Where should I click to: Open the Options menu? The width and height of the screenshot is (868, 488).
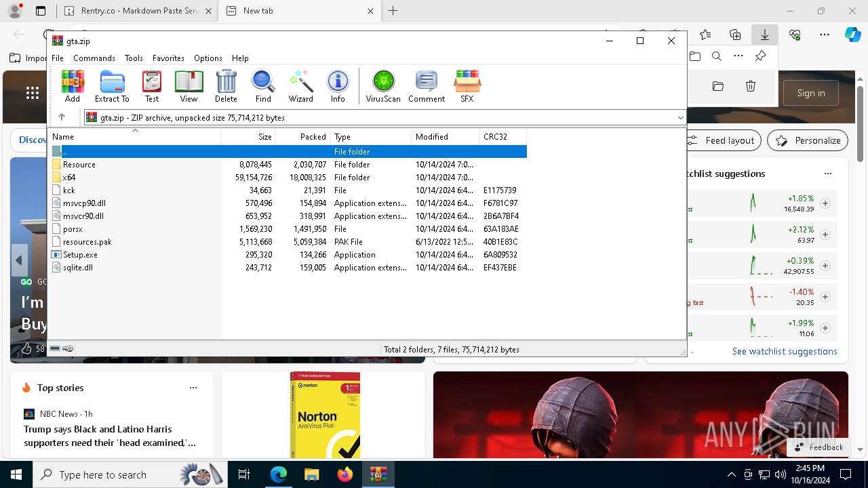(x=208, y=58)
